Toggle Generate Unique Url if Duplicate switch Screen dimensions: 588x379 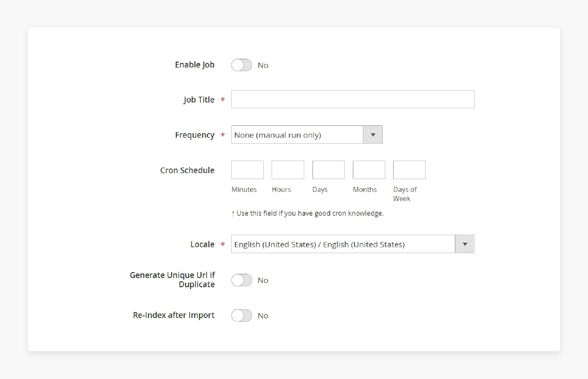241,280
